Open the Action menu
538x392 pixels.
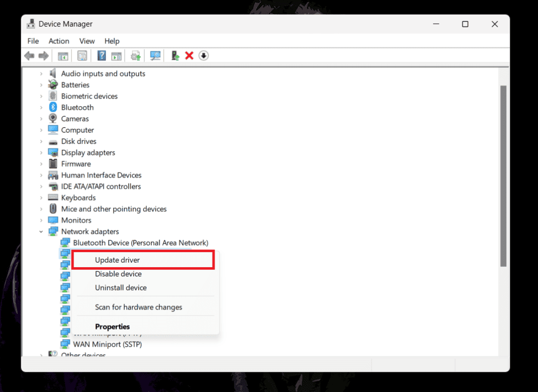59,41
